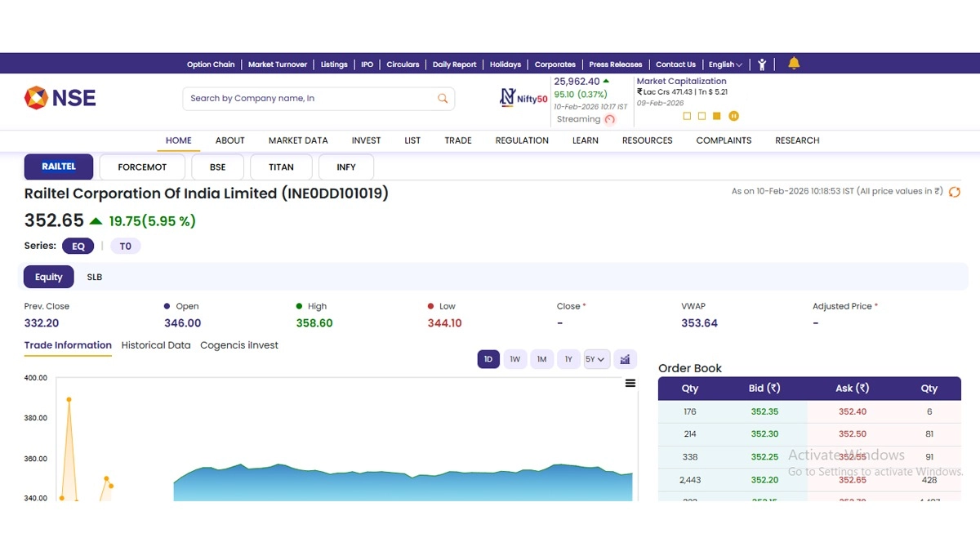Switch to the Historical Data tab
Screen dimensions: 980x551
[156, 345]
